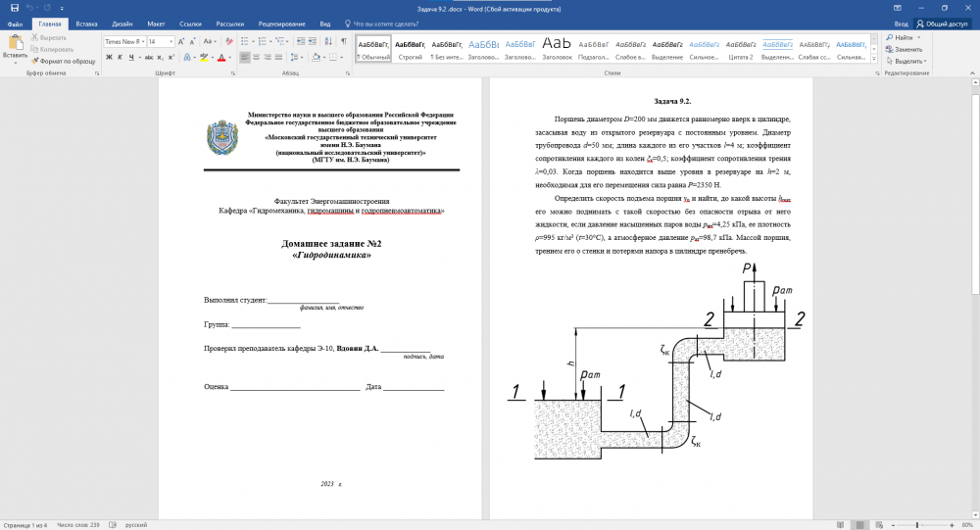Click the Вход sign-in link

(x=901, y=23)
